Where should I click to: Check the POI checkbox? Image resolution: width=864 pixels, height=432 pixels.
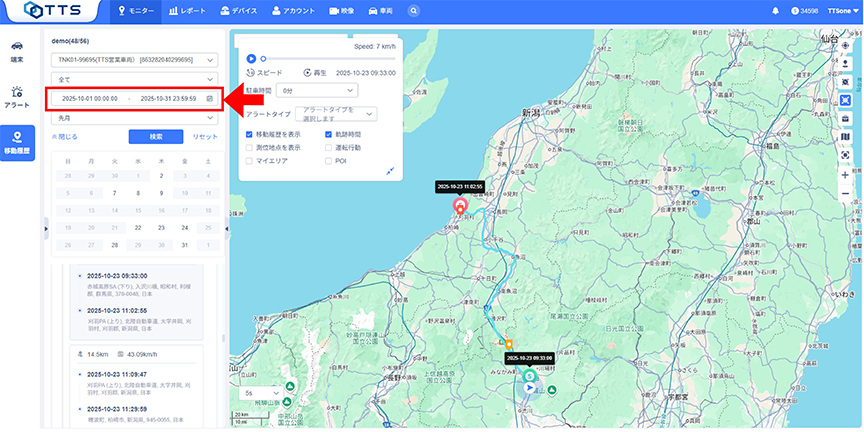(x=328, y=160)
